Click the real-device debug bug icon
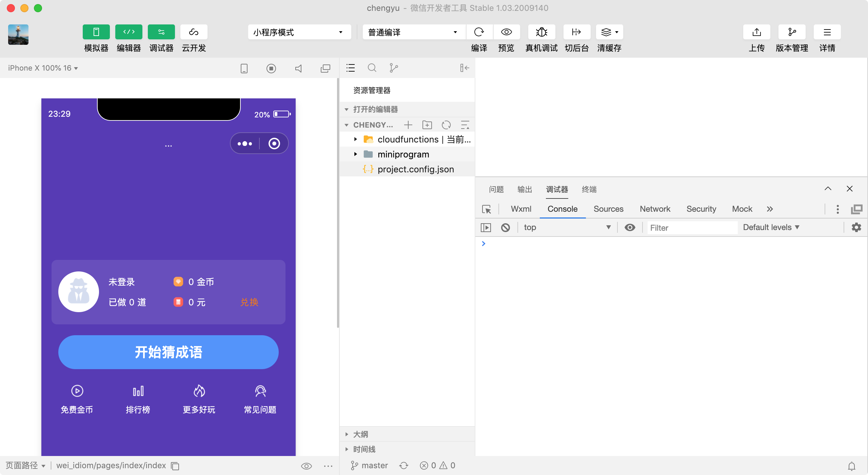Viewport: 868px width, 475px height. (541, 32)
